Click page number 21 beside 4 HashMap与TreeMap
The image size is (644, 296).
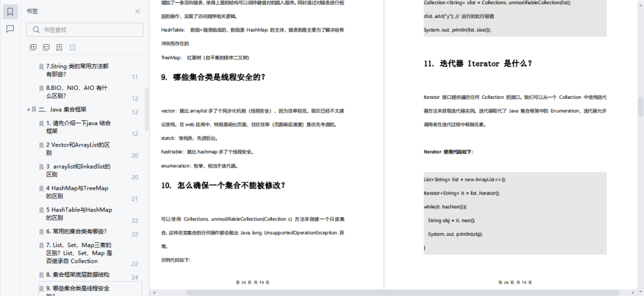point(135,199)
